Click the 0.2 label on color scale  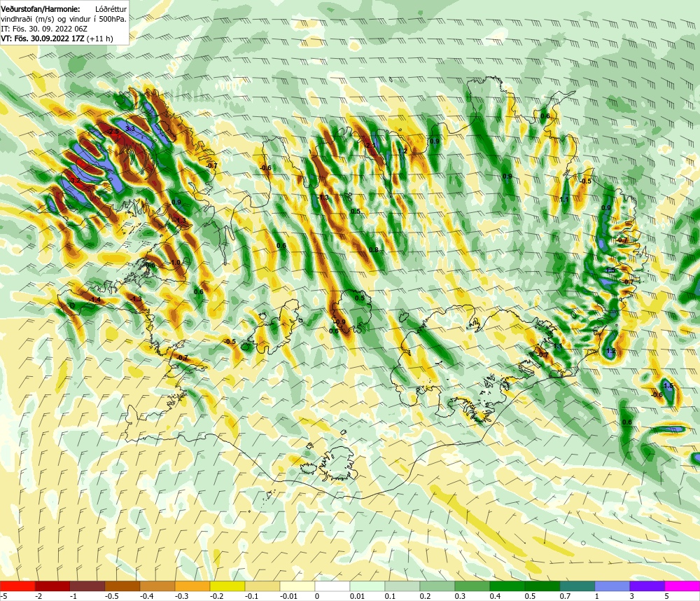click(426, 596)
